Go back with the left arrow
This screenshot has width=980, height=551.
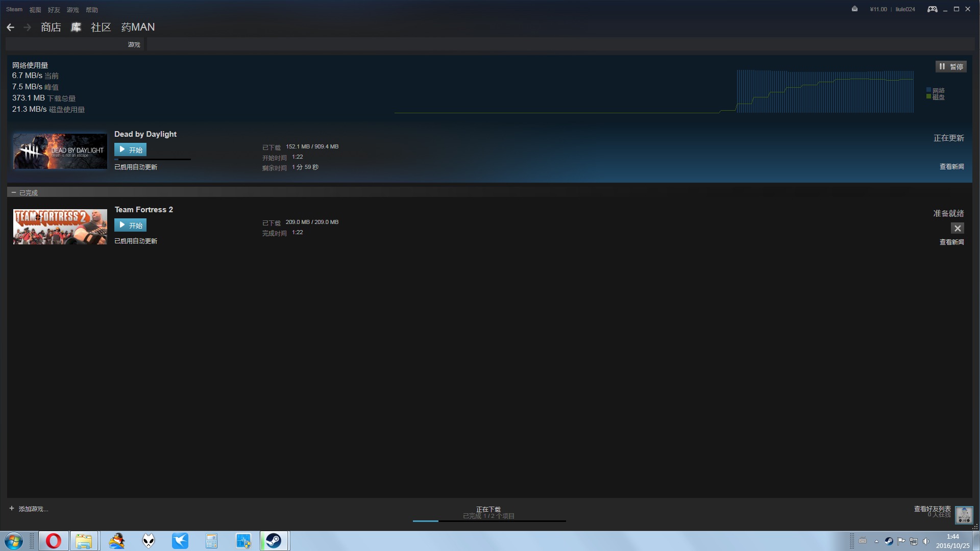(x=10, y=28)
